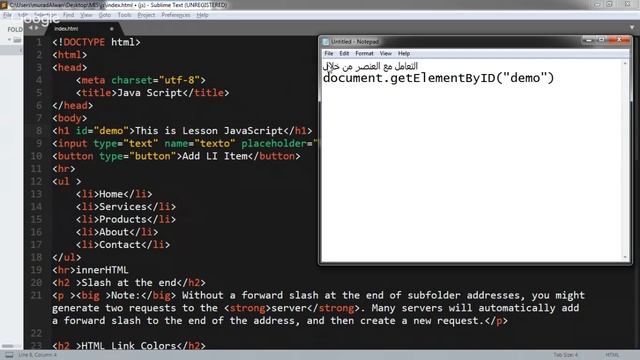The height and width of the screenshot is (360, 640).
Task: Open Sublime Text Help menu
Action: click(202, 15)
